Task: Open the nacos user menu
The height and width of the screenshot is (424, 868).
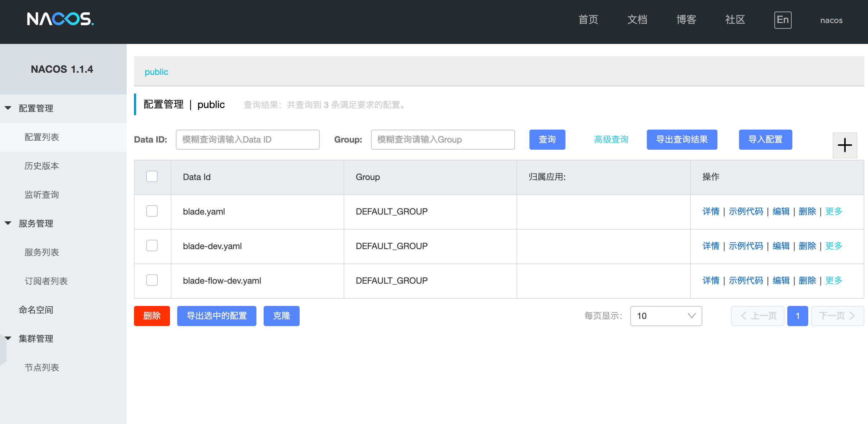Action: point(831,20)
